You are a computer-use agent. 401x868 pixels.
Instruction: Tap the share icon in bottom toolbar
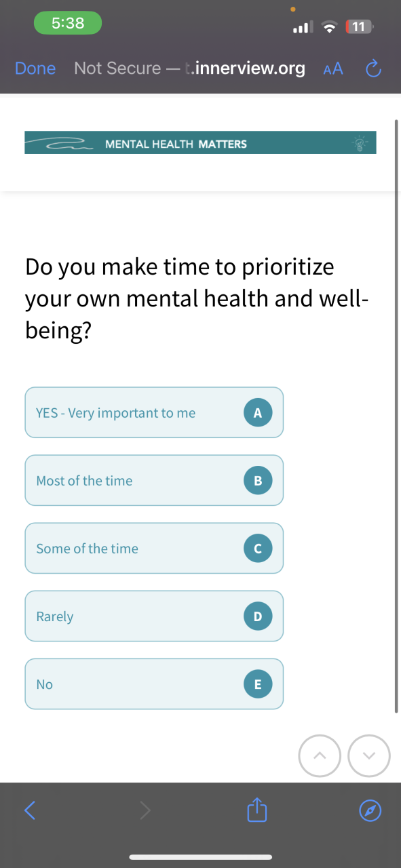(255, 810)
